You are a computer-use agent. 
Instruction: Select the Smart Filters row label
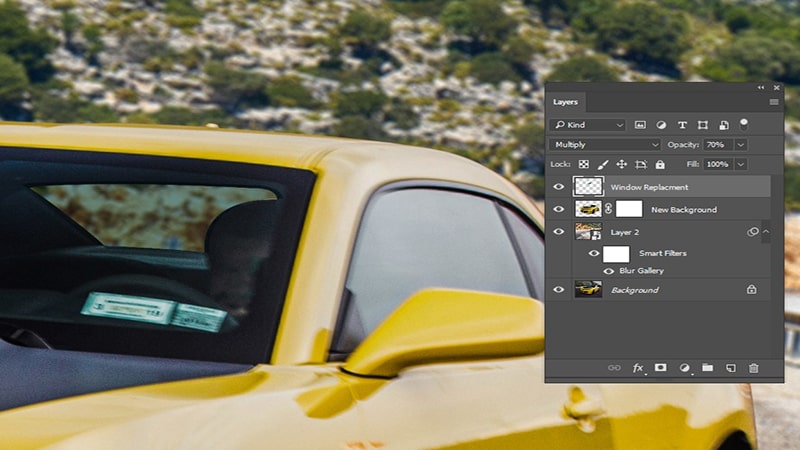(662, 253)
